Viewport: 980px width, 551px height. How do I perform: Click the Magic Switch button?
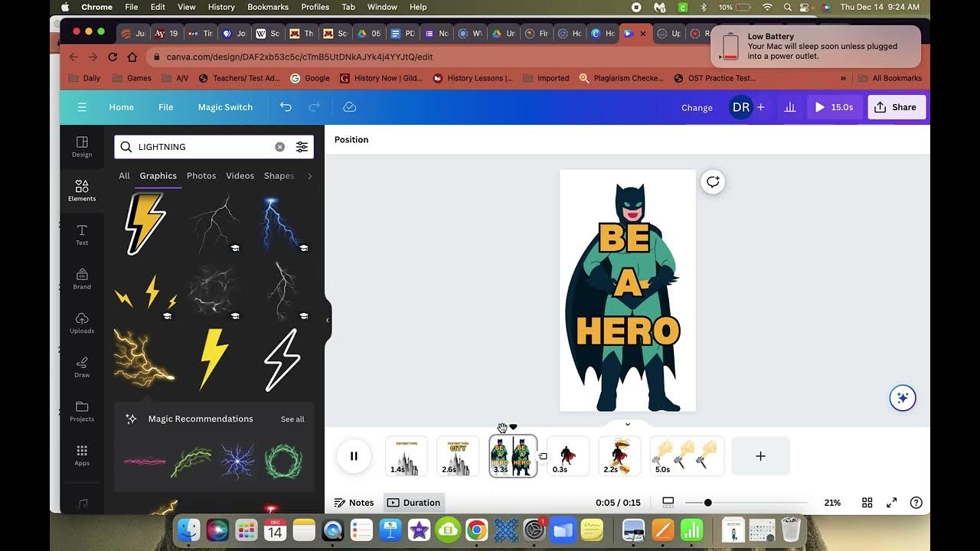tap(225, 107)
